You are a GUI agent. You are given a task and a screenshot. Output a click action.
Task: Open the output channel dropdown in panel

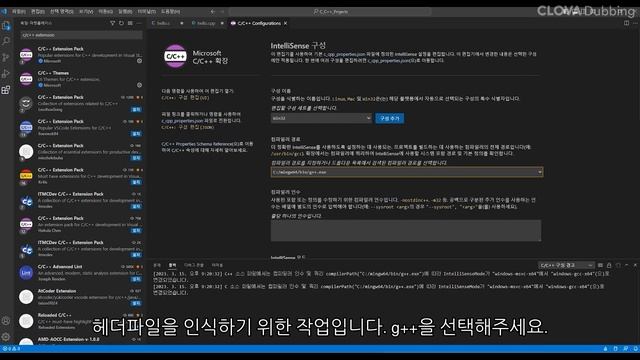tap(566, 265)
